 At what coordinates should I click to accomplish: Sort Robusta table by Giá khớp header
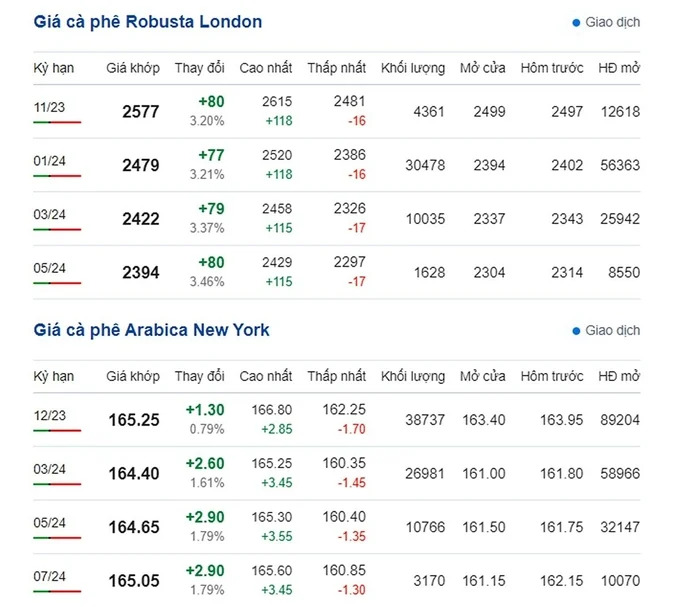133,68
